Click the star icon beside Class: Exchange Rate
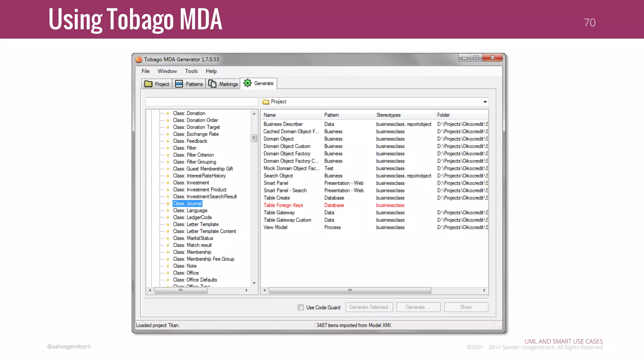Image resolution: width=644 pixels, height=362 pixels. pos(168,134)
